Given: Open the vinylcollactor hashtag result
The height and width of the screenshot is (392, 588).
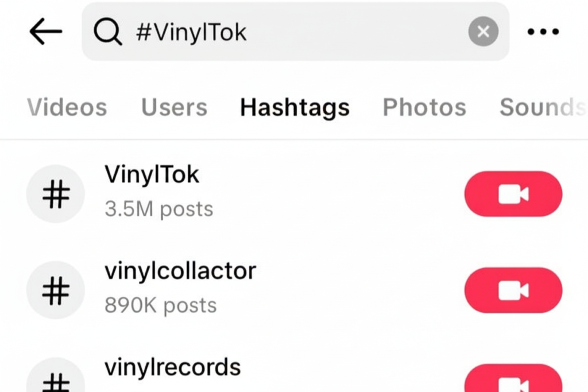Looking at the screenshot, I should 180,271.
